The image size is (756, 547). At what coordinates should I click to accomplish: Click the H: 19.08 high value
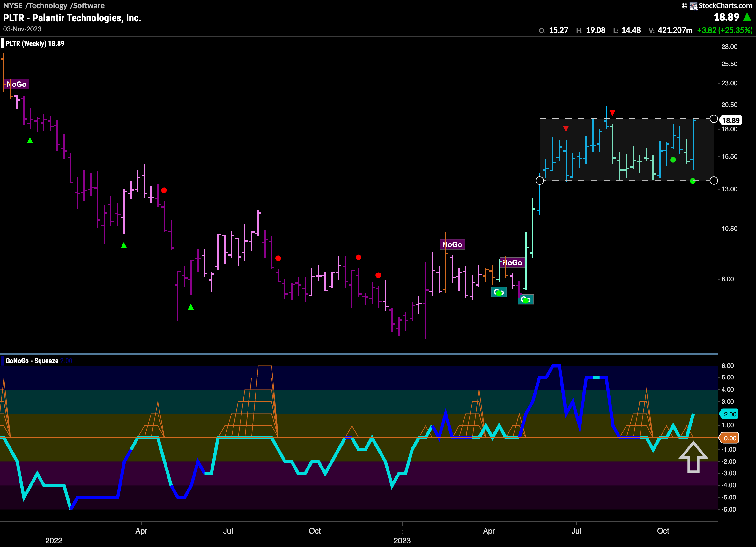click(590, 30)
